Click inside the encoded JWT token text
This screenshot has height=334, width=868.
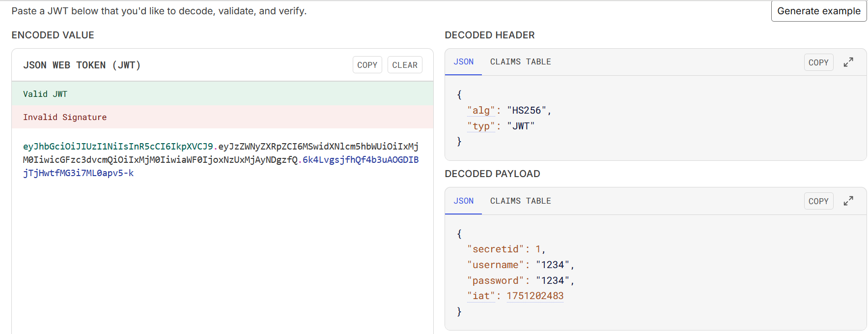click(221, 159)
